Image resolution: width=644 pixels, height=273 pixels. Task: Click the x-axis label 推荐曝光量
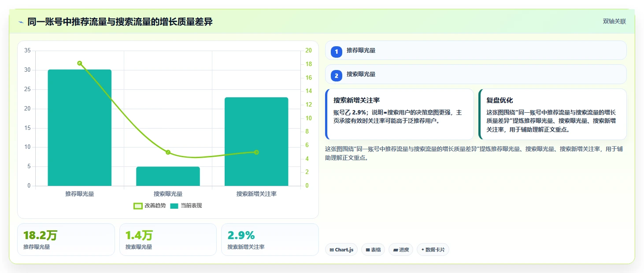pos(80,194)
